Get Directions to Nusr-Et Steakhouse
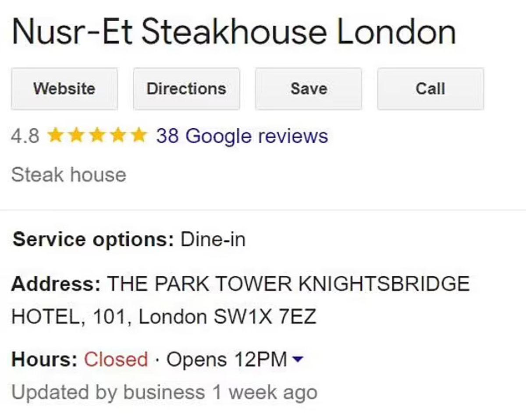 coord(186,89)
